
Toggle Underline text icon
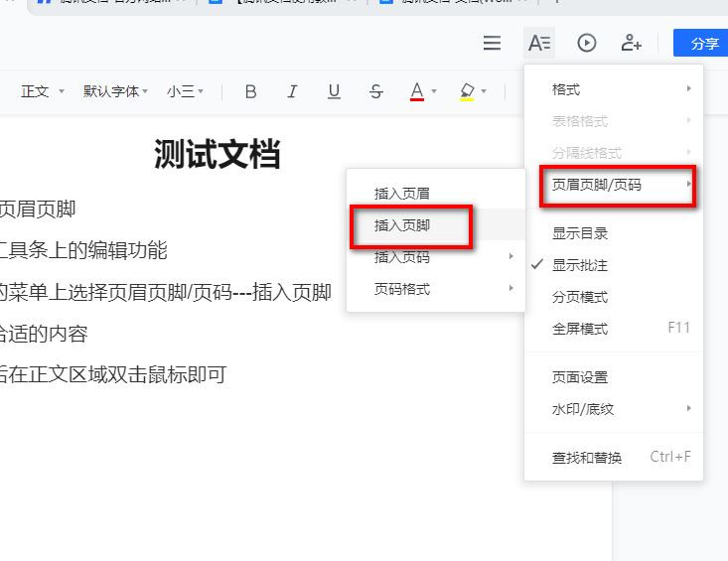[x=334, y=91]
